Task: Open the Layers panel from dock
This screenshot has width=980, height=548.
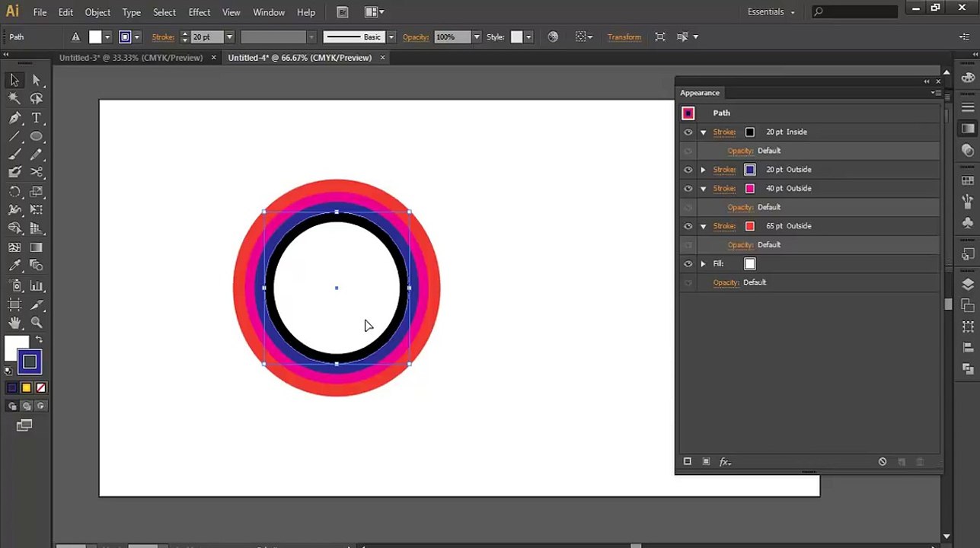Action: 968,285
